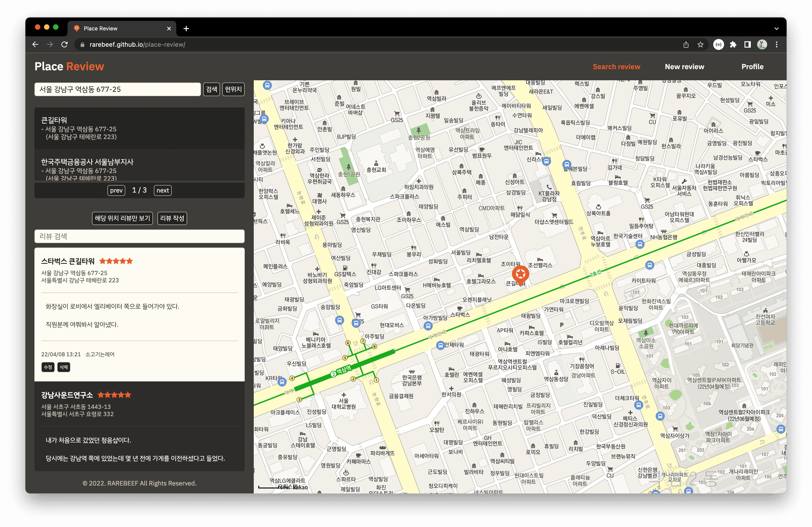Screen dimensions: 812x527
Task: Share this page via the share icon
Action: tap(686, 44)
